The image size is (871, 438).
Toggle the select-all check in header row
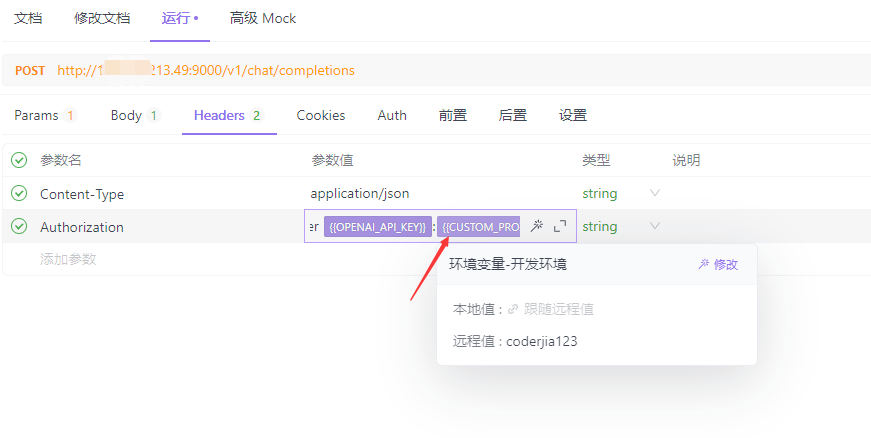click(19, 160)
